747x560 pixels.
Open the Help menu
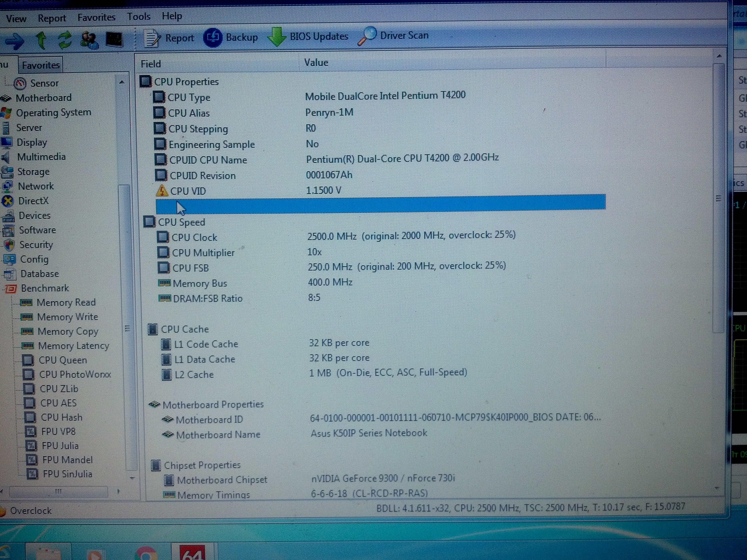pos(172,16)
